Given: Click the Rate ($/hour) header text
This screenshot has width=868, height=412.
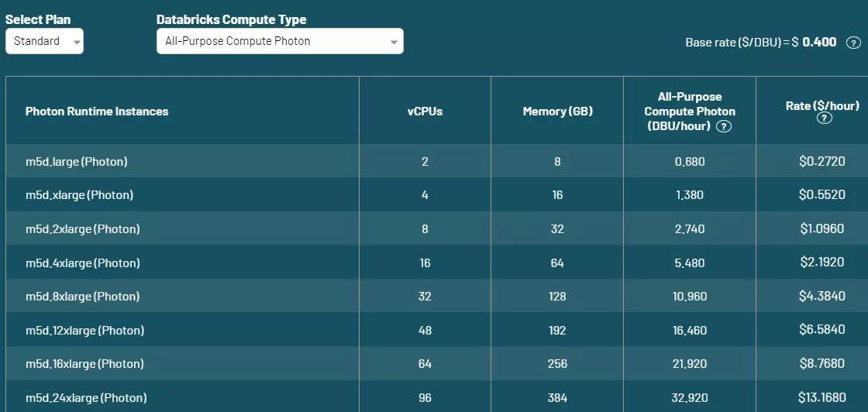Looking at the screenshot, I should (822, 105).
